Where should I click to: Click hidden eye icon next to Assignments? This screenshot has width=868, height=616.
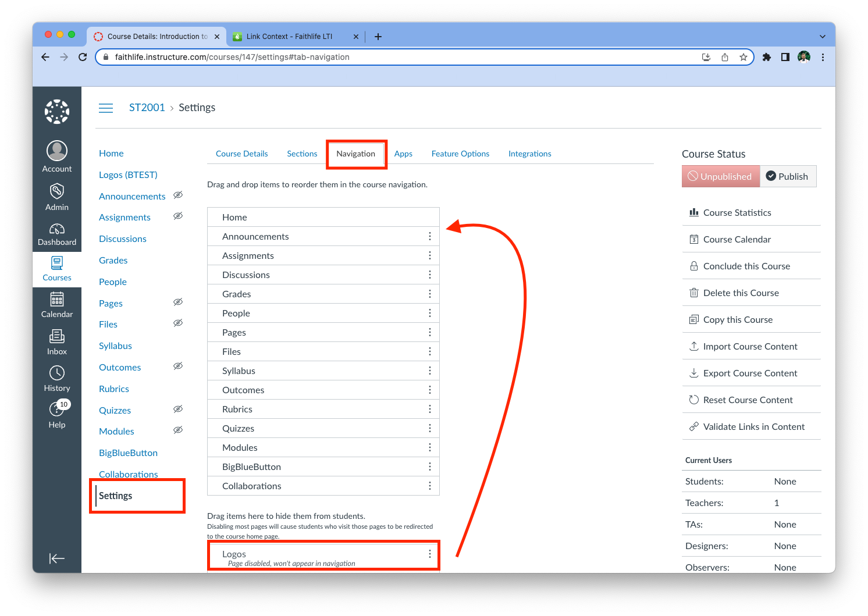(x=178, y=216)
